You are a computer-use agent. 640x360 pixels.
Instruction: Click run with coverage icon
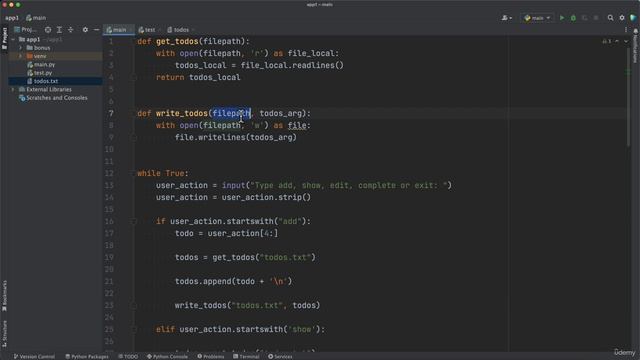point(584,18)
